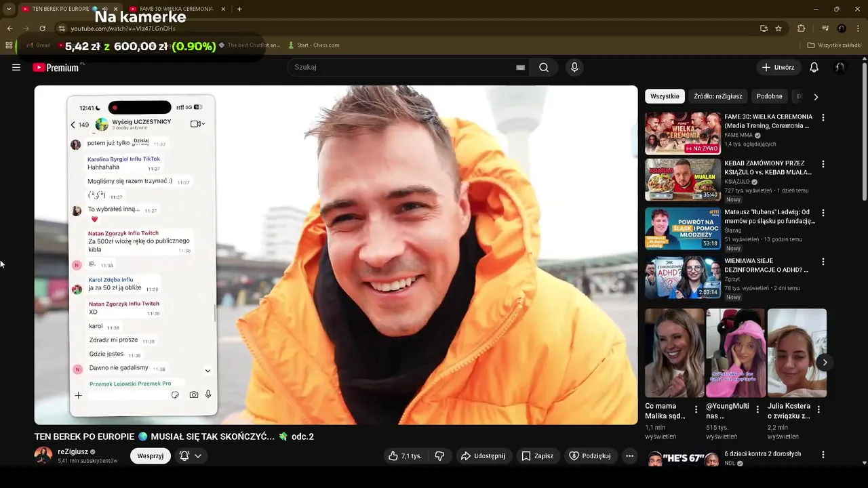Open The best ChatBot bookmark
The image size is (868, 488).
(x=249, y=45)
